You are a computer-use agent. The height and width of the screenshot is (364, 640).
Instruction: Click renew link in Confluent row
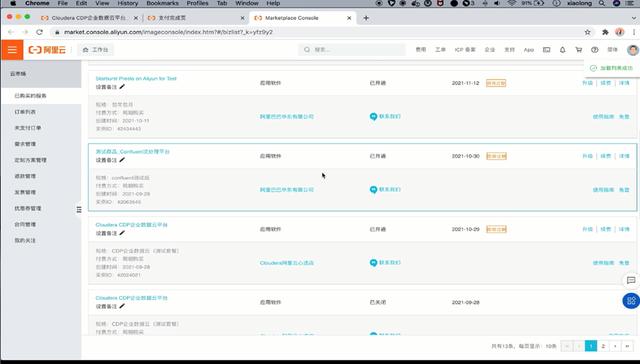(606, 156)
